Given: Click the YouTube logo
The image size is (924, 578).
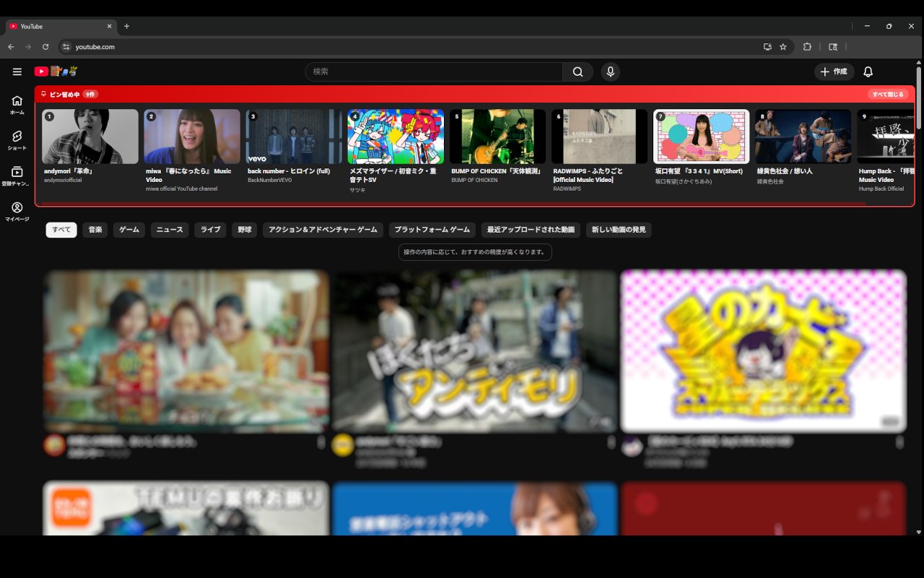Looking at the screenshot, I should pyautogui.click(x=56, y=72).
